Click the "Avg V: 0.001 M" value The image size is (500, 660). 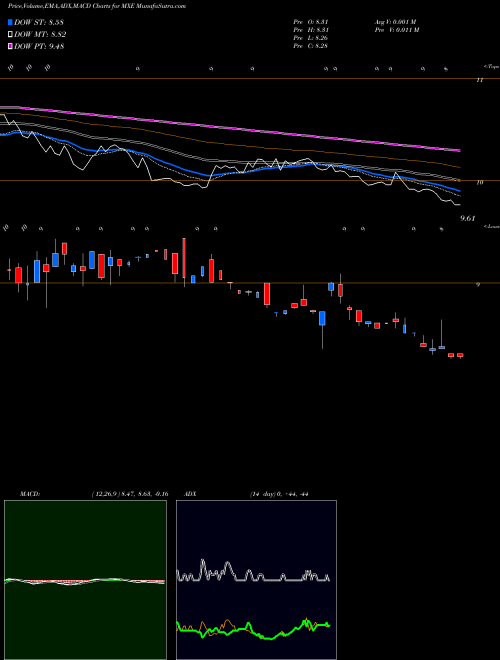pyautogui.click(x=395, y=22)
